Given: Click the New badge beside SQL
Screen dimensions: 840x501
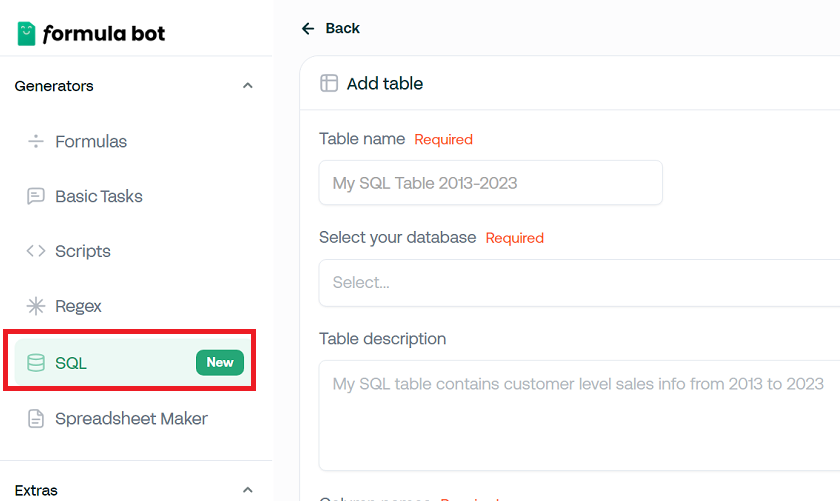Looking at the screenshot, I should [x=220, y=362].
